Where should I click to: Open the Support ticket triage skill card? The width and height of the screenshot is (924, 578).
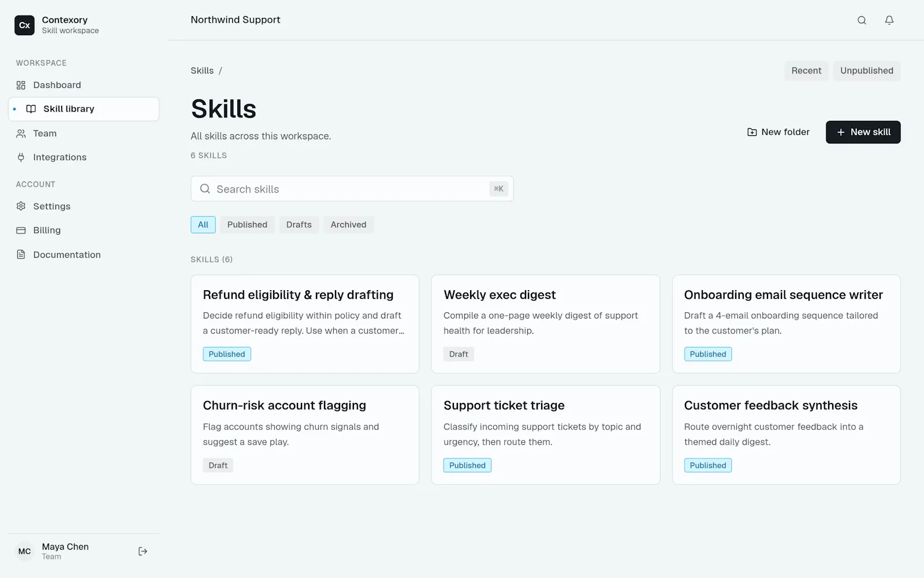click(546, 435)
